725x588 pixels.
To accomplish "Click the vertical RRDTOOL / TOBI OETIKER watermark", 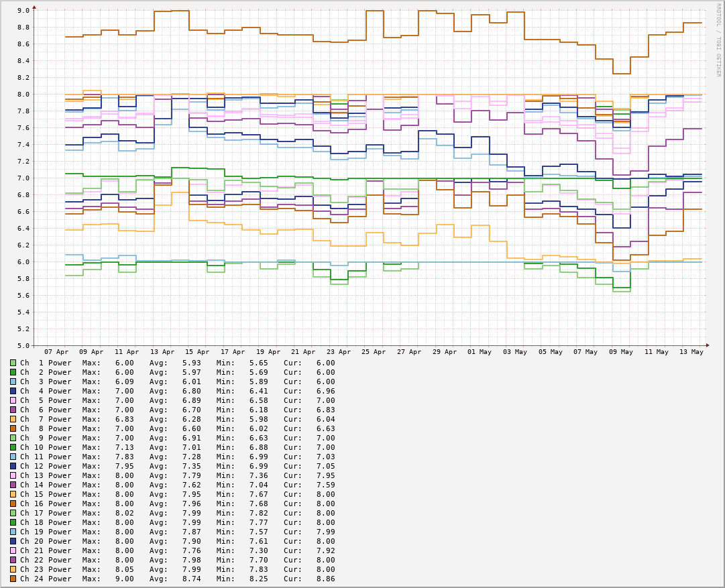I will point(718,40).
